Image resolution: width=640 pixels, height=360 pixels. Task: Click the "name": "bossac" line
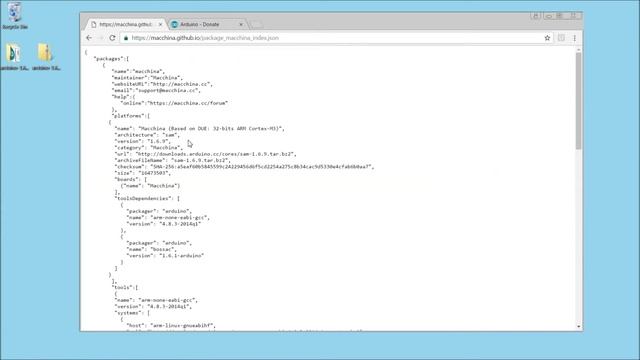(x=151, y=249)
